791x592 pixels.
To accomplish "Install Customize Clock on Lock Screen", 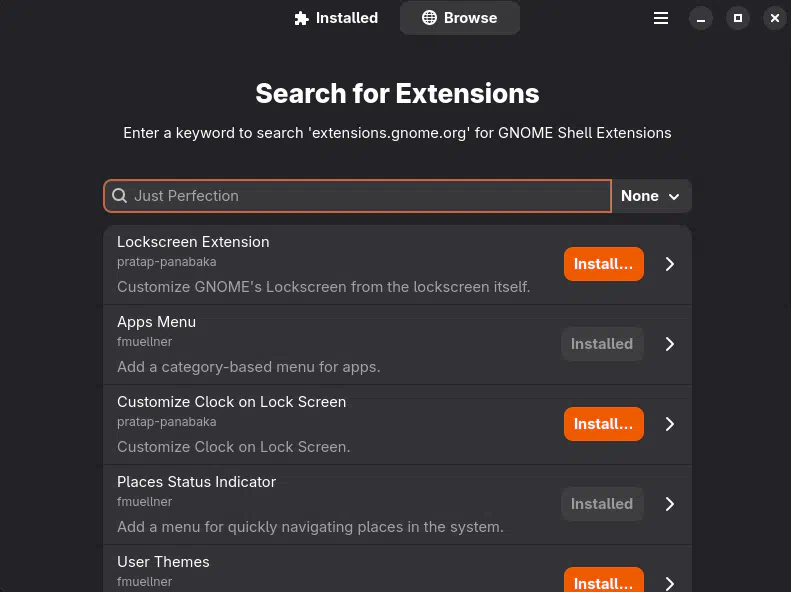I will [x=603, y=424].
